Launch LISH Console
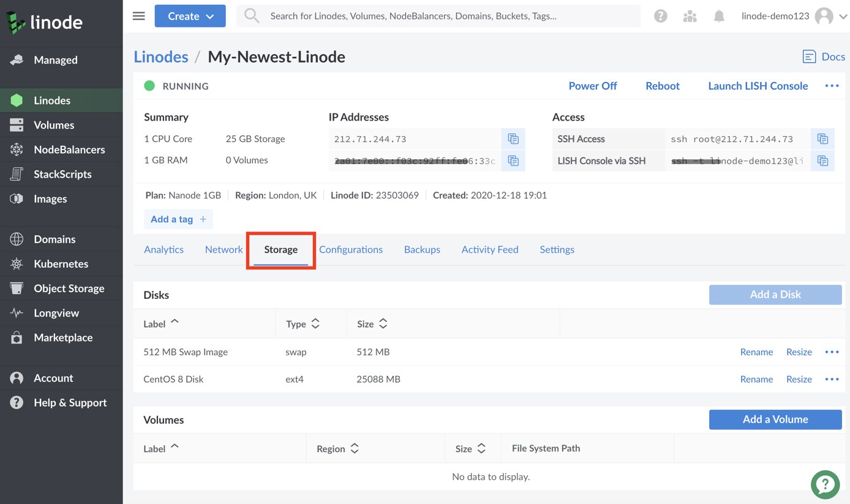Viewport: 850px width, 504px height. pos(758,86)
